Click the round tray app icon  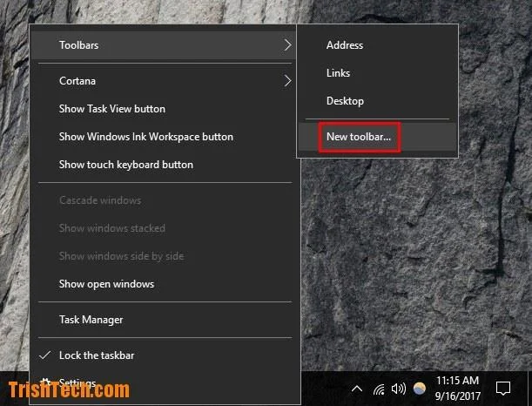point(420,389)
